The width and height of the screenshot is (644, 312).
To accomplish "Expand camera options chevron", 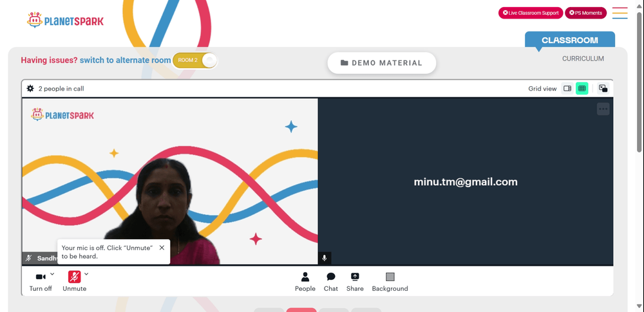I will point(52,274).
